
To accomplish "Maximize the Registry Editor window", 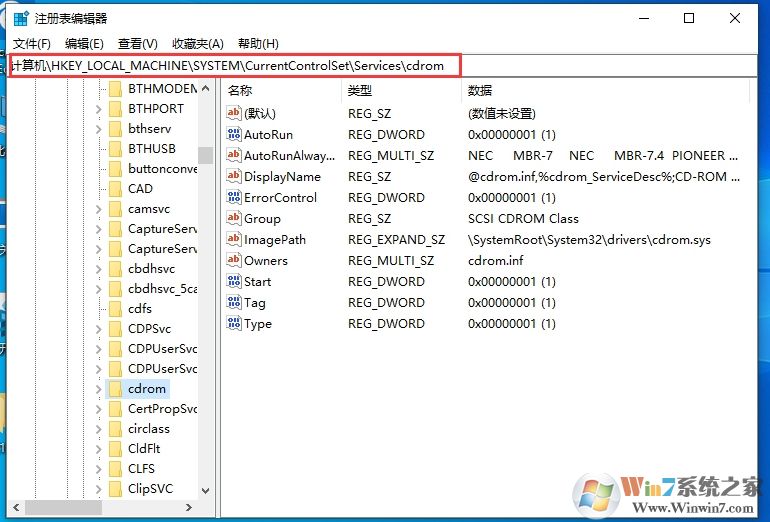I will point(689,19).
